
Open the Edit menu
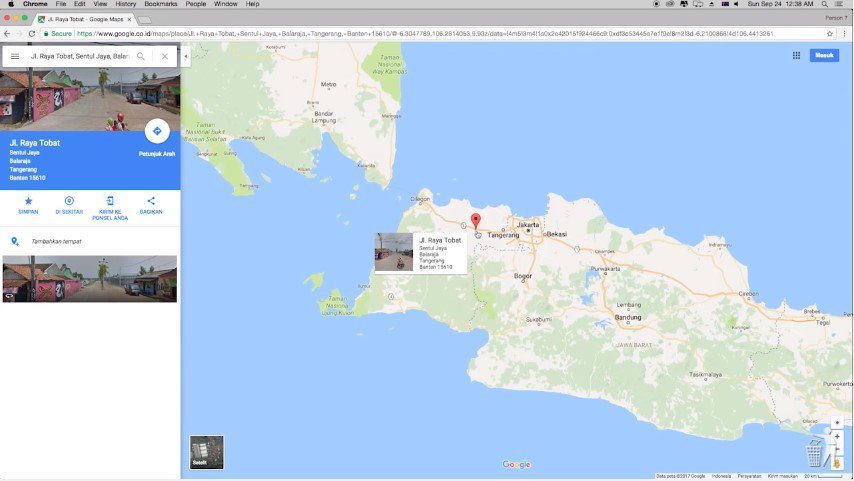click(x=80, y=4)
